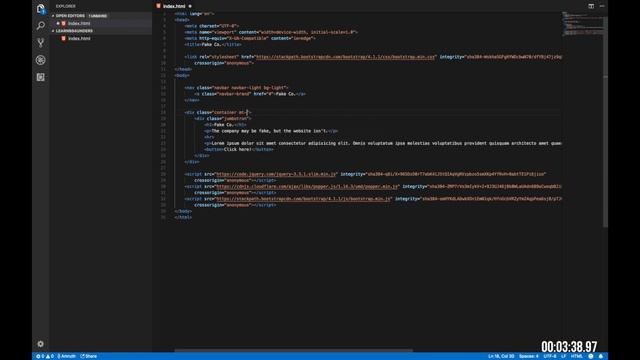Open the Search view magnifier icon
The image size is (640, 360).
pyautogui.click(x=40, y=26)
